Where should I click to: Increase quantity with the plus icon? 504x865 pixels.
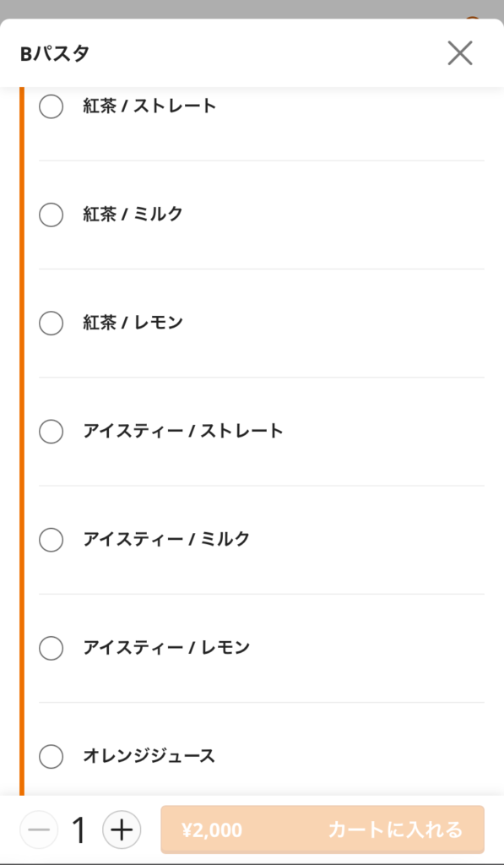pos(122,830)
